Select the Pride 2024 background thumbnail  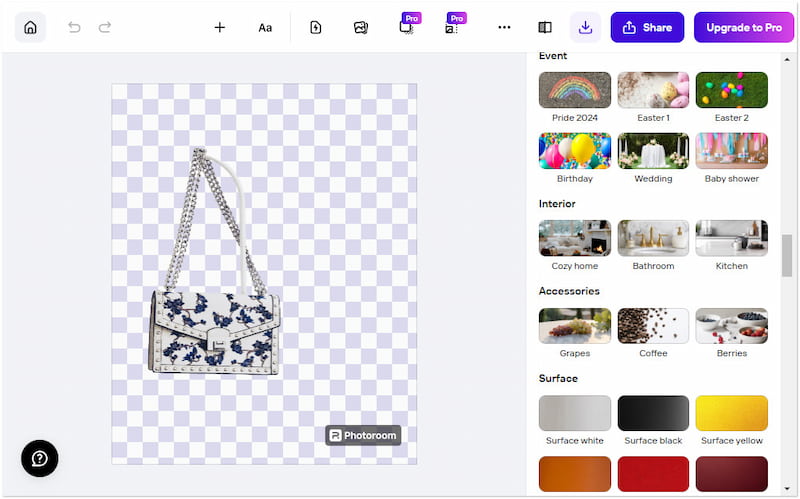tap(575, 90)
